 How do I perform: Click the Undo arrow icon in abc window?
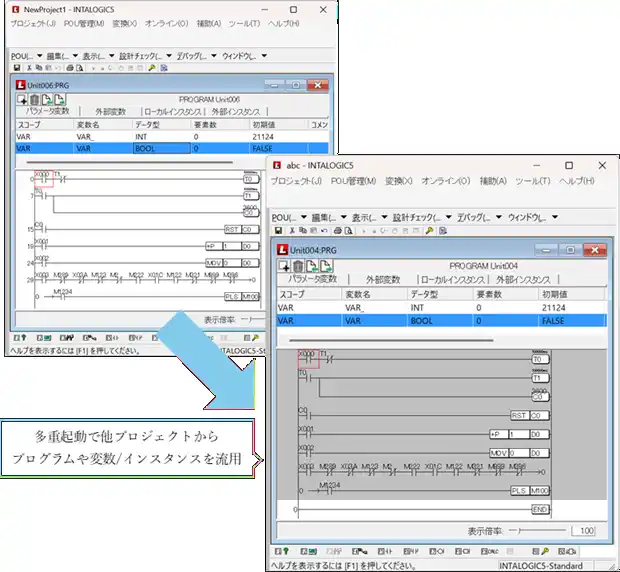(x=324, y=230)
